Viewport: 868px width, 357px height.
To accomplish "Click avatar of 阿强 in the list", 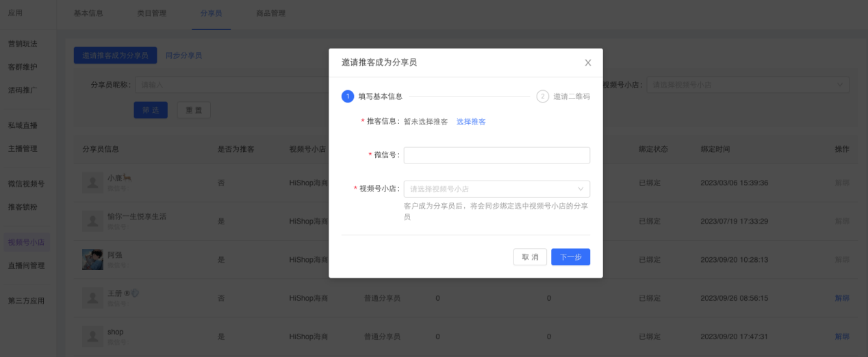I will tap(92, 259).
